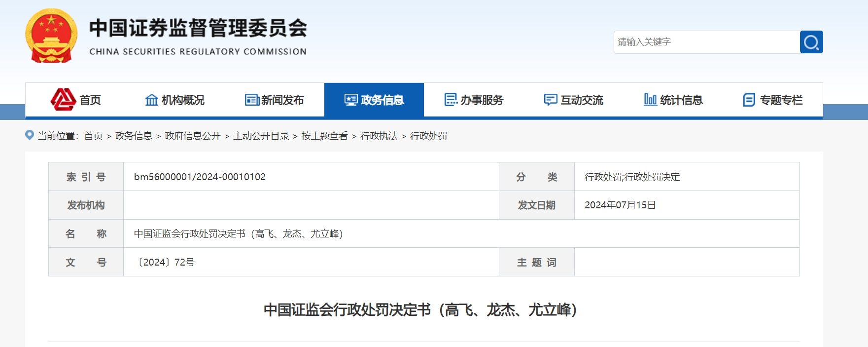Open the 主动公开目录 breadcrumb link
Screen dimensions: 868x347
261,136
